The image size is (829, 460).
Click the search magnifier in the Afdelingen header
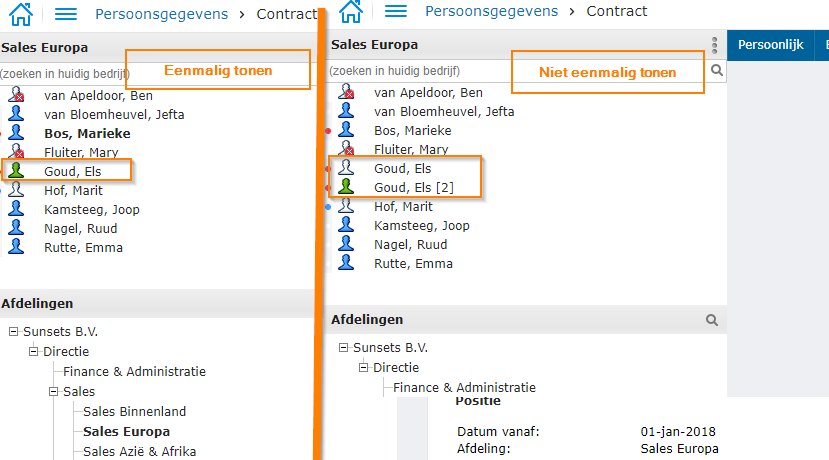click(x=712, y=320)
